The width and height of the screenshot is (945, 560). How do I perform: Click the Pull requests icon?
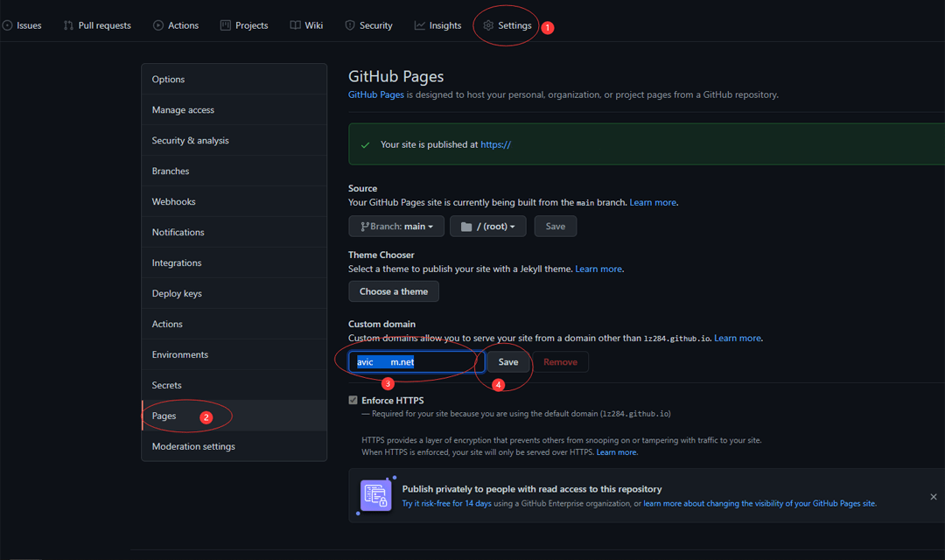(x=68, y=25)
